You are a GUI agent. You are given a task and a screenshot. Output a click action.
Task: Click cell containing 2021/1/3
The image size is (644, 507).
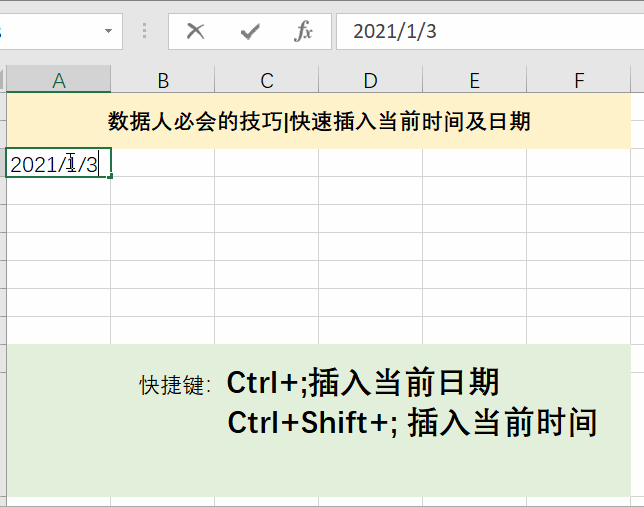coord(58,163)
